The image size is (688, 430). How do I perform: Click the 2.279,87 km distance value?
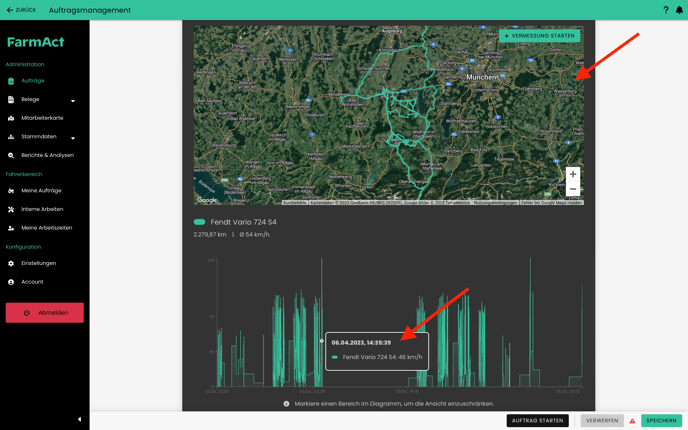(210, 235)
